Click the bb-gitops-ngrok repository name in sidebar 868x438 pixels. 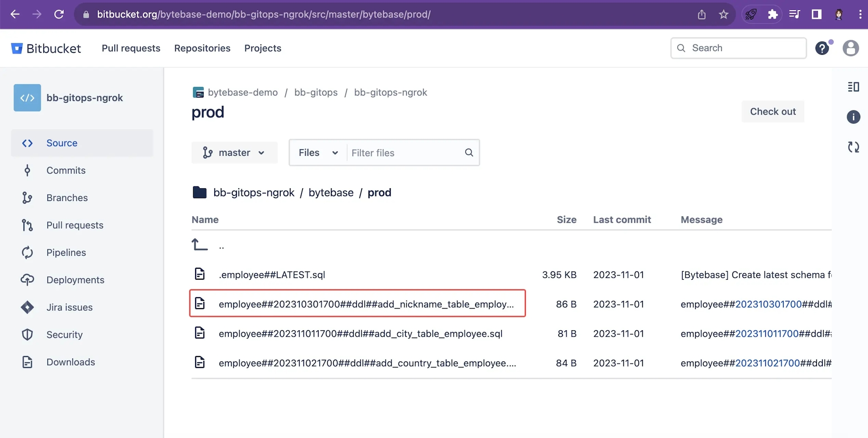pyautogui.click(x=85, y=98)
